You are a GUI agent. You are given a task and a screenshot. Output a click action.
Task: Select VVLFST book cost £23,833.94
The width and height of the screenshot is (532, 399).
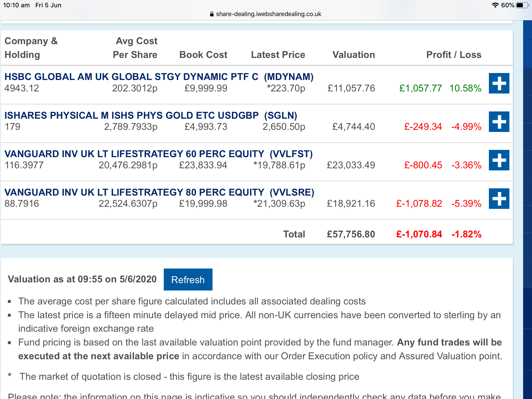[x=203, y=165]
